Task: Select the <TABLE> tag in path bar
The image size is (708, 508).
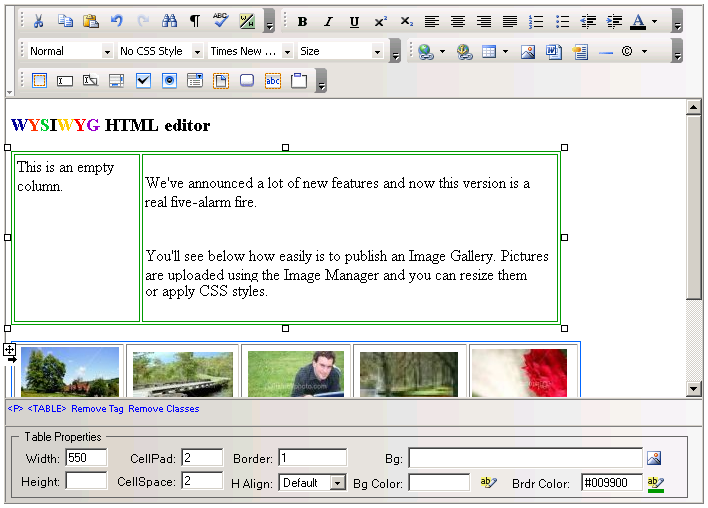Action: tap(47, 409)
